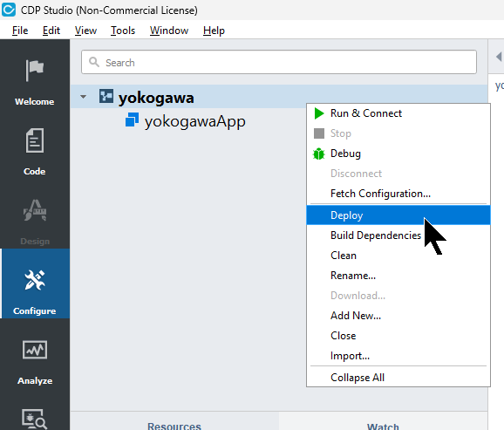Focus the Search input field
The image size is (504, 430).
[x=279, y=62]
